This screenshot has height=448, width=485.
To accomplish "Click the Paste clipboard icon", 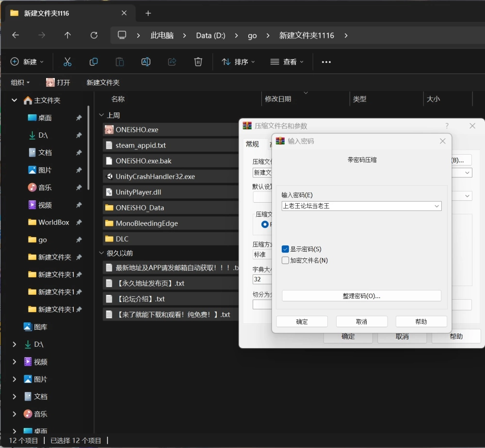I will point(120,62).
